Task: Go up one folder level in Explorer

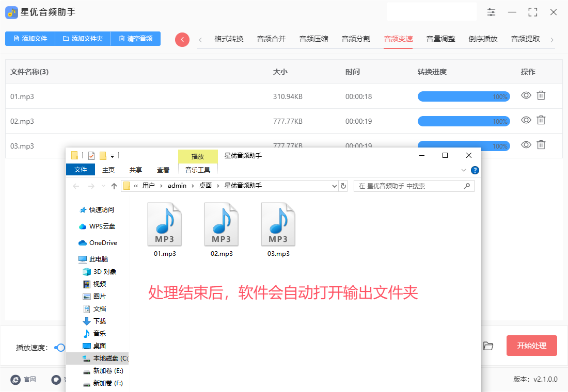Action: 114,186
